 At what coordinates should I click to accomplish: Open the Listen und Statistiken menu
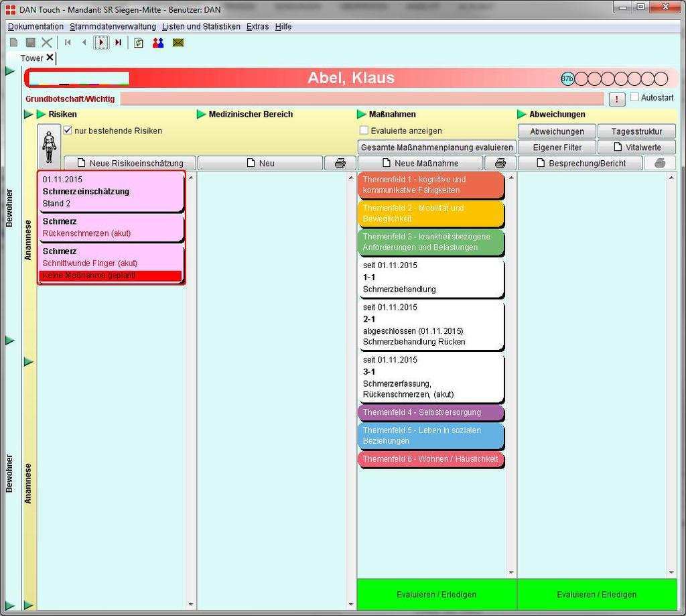coord(201,27)
